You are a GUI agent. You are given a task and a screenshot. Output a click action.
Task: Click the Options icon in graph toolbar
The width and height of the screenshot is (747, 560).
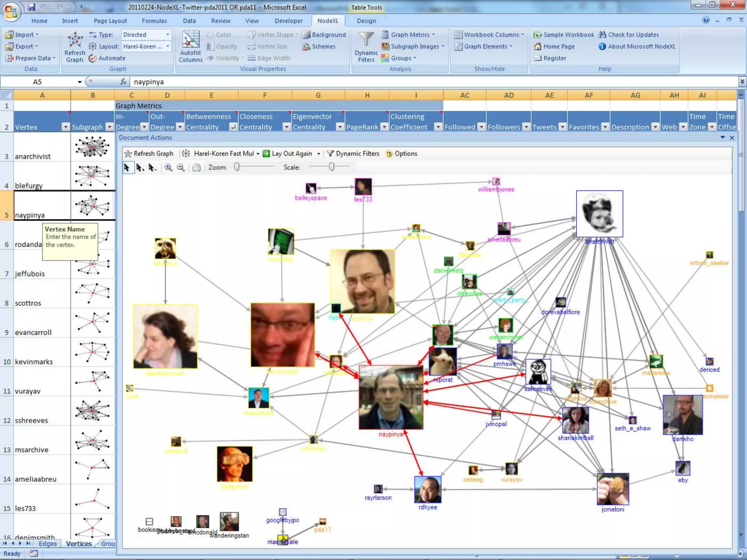[390, 153]
